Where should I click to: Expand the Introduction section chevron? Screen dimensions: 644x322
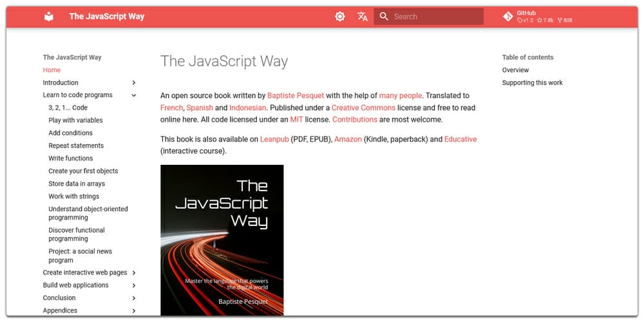point(134,82)
